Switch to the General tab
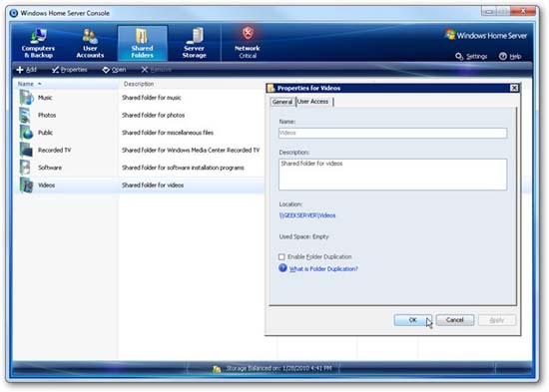This screenshot has height=392, width=549. [282, 102]
